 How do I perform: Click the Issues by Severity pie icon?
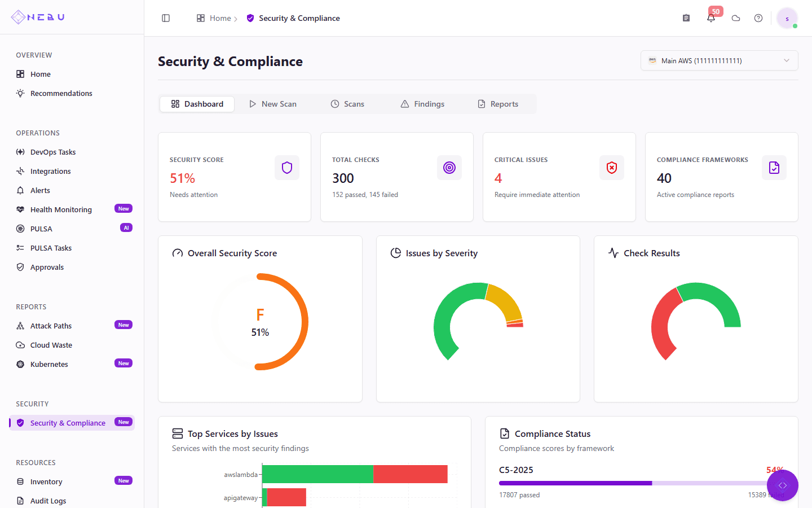pos(396,253)
